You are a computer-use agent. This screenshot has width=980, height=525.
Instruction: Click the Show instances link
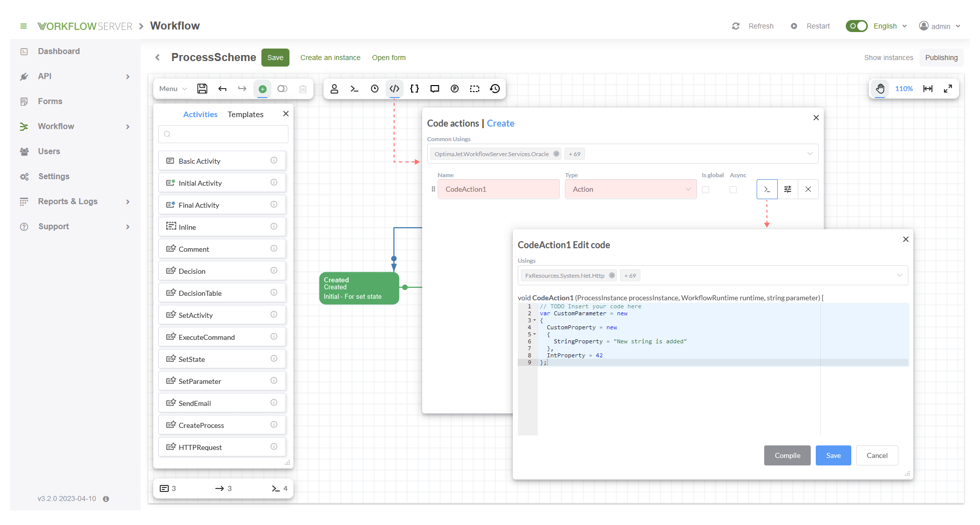pyautogui.click(x=888, y=58)
